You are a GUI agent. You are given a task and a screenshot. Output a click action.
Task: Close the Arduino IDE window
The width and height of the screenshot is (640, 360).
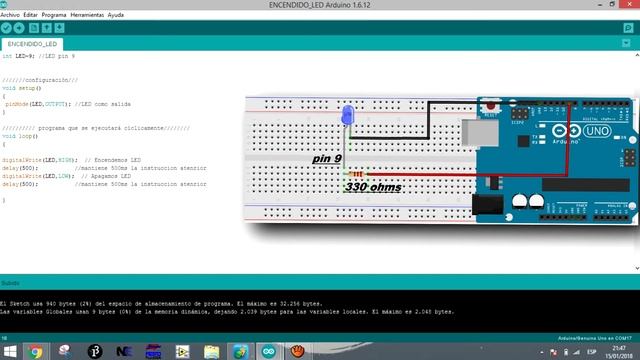tap(630, 4)
